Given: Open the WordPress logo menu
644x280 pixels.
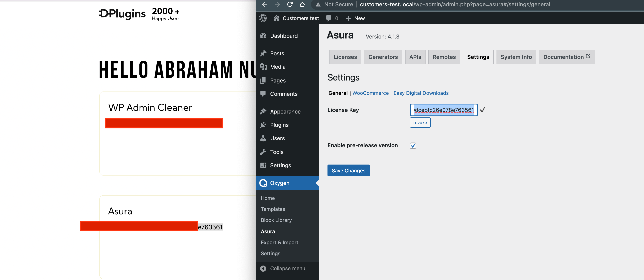Looking at the screenshot, I should (263, 18).
